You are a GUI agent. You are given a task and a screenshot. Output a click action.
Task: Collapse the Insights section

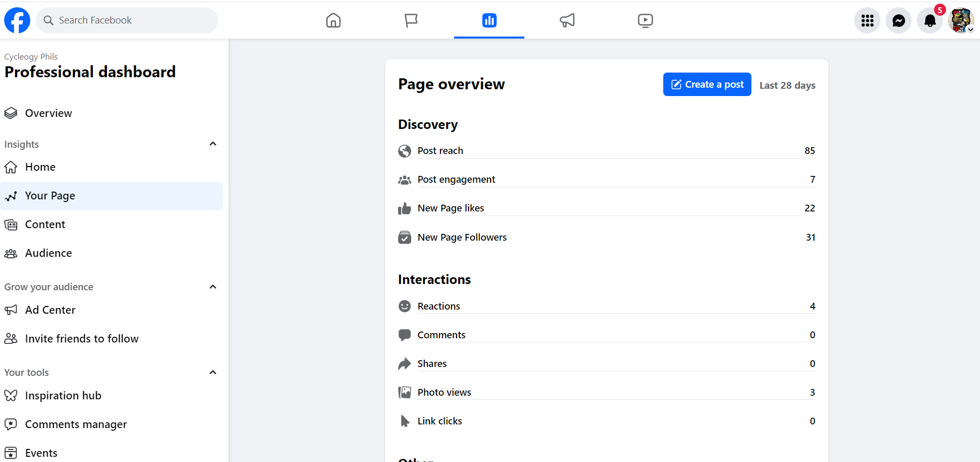(213, 144)
